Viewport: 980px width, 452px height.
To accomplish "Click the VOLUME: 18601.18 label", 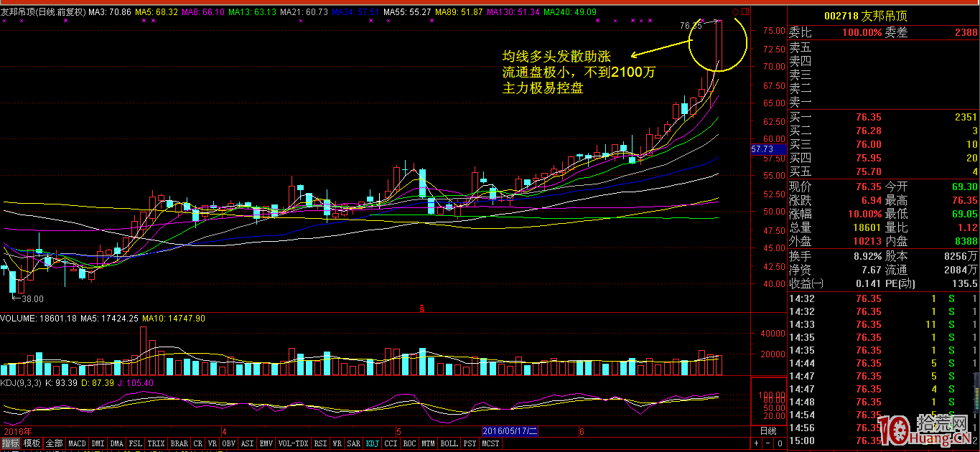I will point(38,318).
